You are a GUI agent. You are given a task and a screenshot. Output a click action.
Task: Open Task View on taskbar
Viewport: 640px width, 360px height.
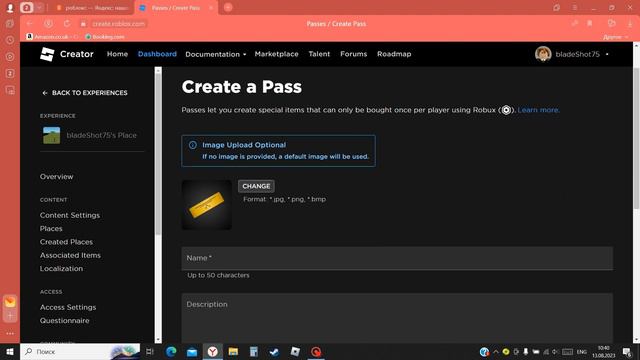150,351
